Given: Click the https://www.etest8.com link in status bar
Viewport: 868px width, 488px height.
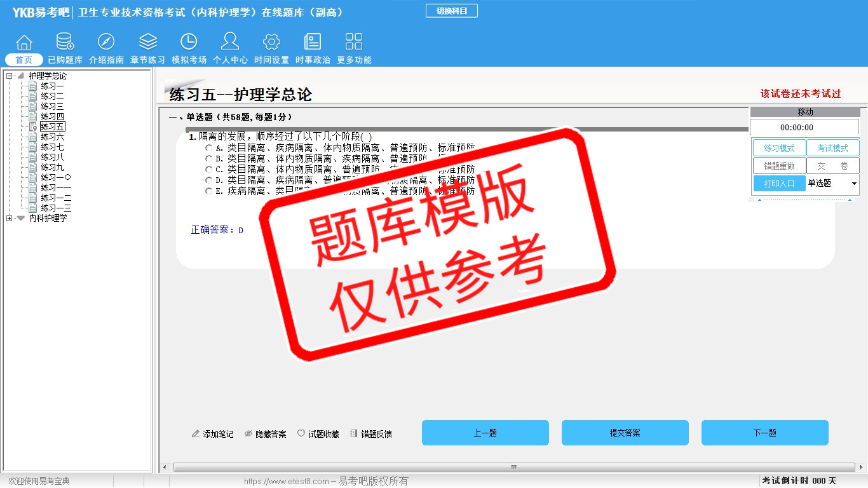Looking at the screenshot, I should [287, 482].
